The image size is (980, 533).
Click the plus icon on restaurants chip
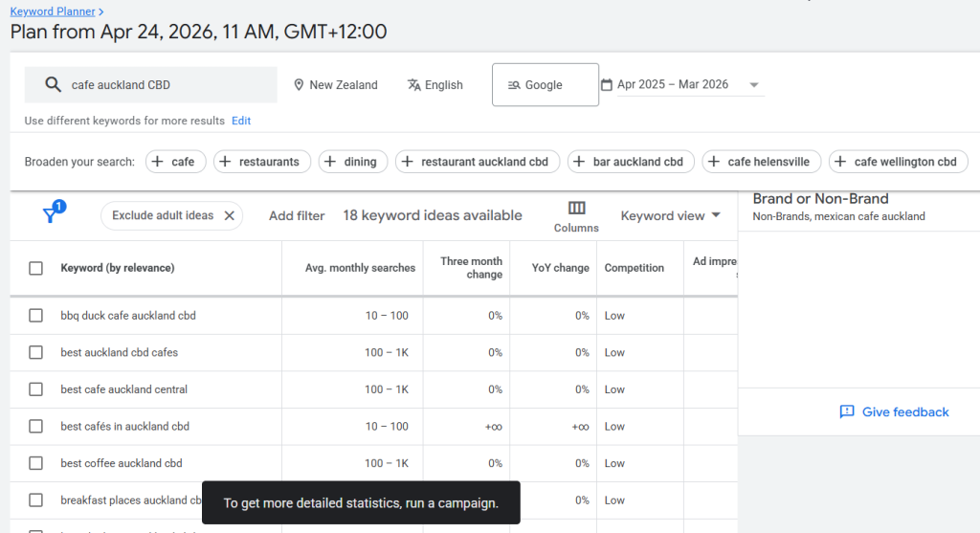tap(226, 162)
